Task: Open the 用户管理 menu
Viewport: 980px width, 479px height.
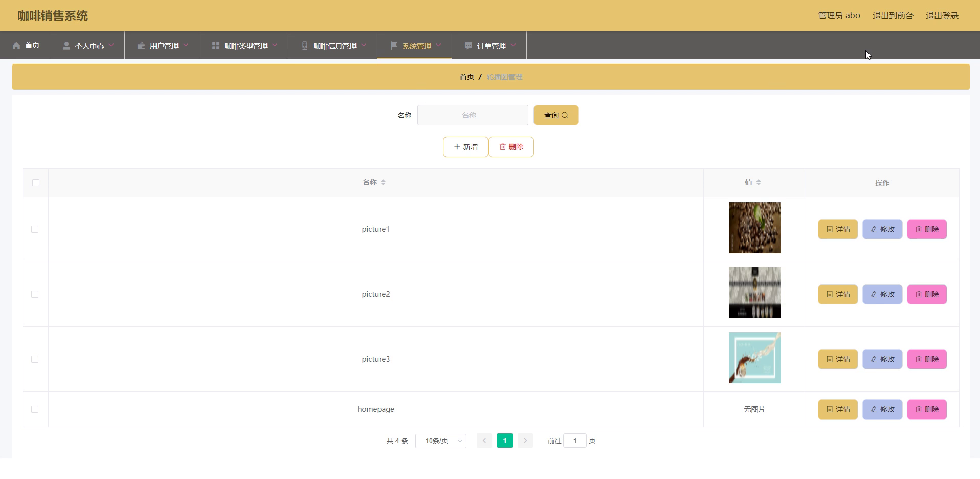Action: point(162,45)
